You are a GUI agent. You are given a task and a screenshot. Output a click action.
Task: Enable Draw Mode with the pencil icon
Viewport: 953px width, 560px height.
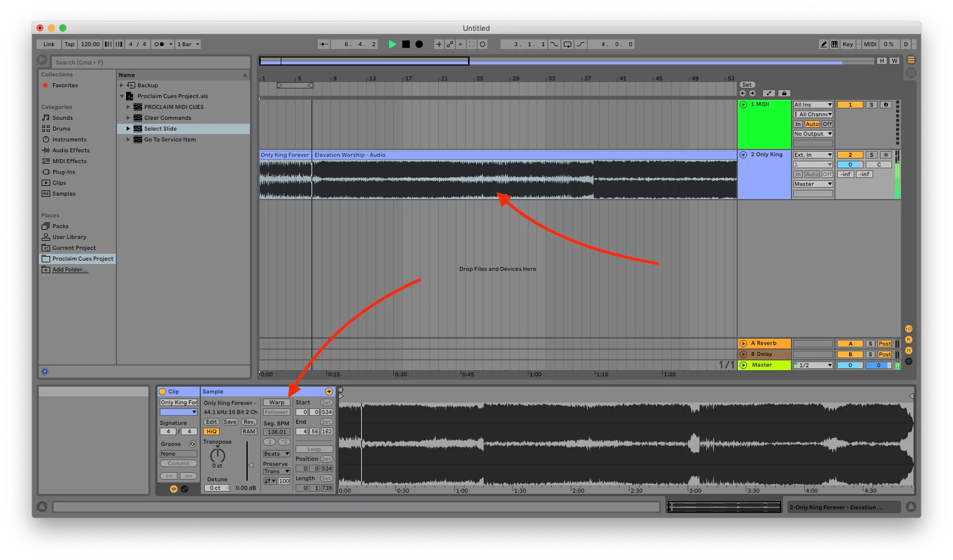point(823,44)
